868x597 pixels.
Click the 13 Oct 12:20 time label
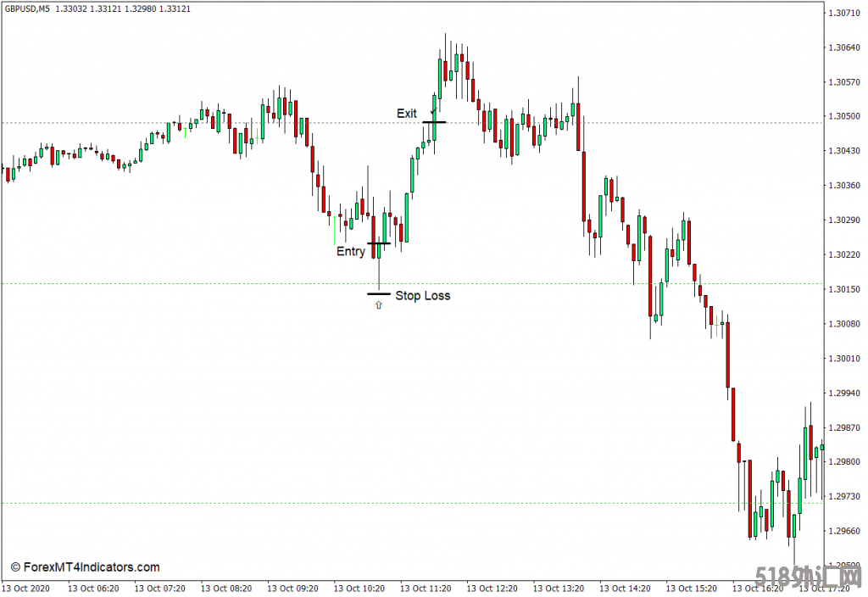(x=492, y=589)
